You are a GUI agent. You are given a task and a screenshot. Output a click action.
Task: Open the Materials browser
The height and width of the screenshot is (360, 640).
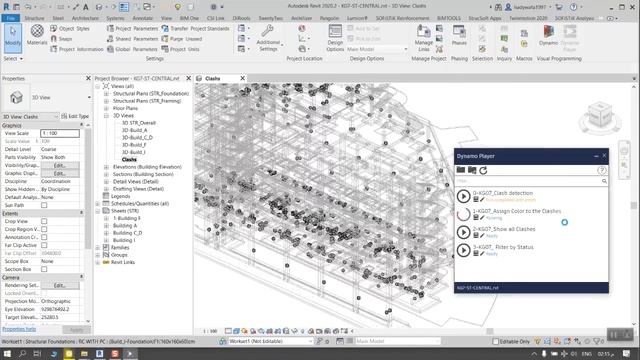click(37, 35)
